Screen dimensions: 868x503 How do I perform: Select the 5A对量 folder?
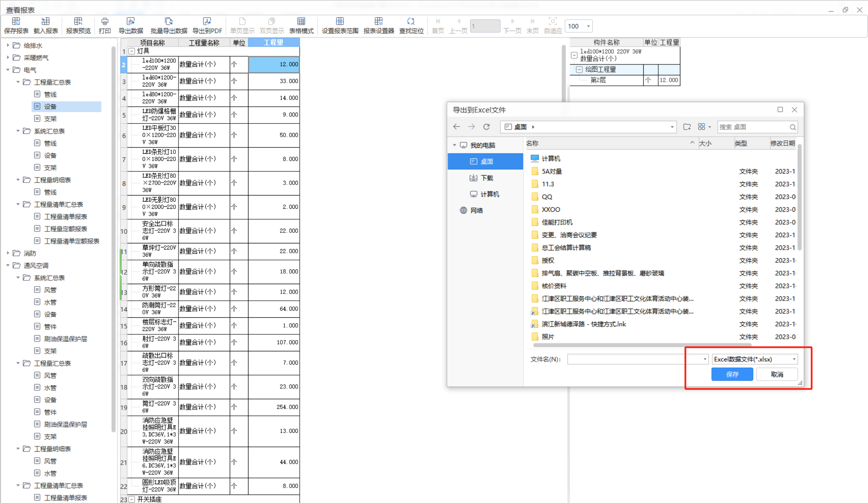552,171
